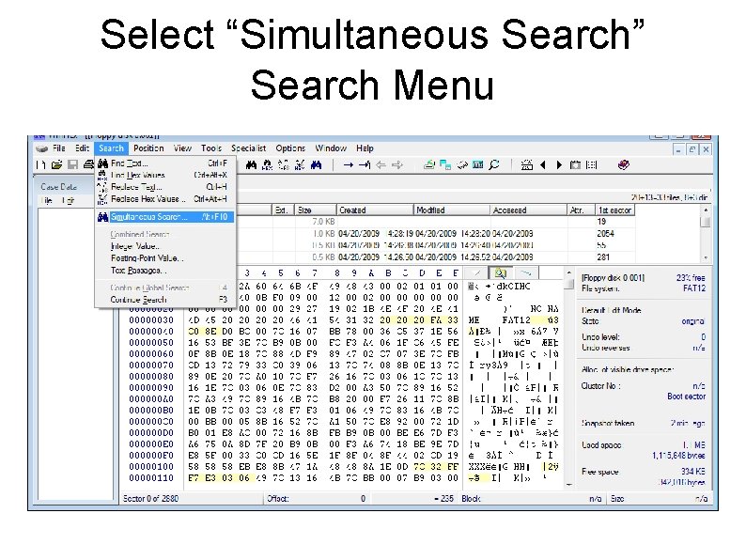Select Integer Value menu entry
Screen dimensions: 746x560
164,246
